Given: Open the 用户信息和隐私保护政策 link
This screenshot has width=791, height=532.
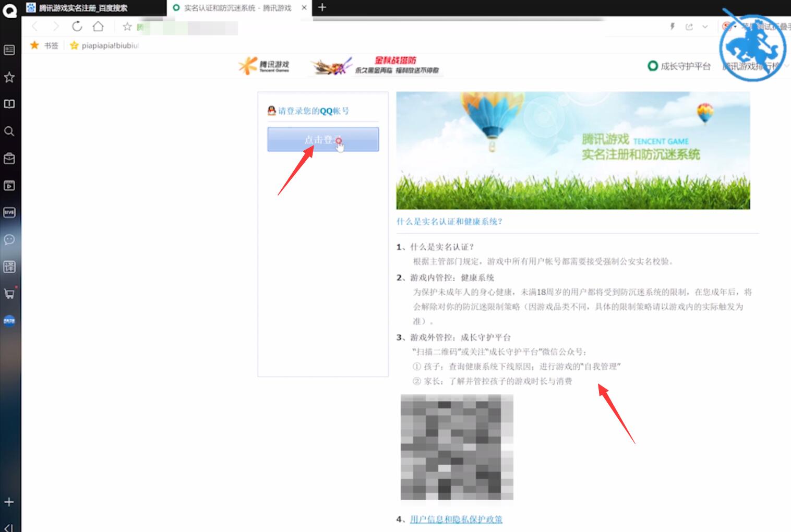Looking at the screenshot, I should 456,519.
